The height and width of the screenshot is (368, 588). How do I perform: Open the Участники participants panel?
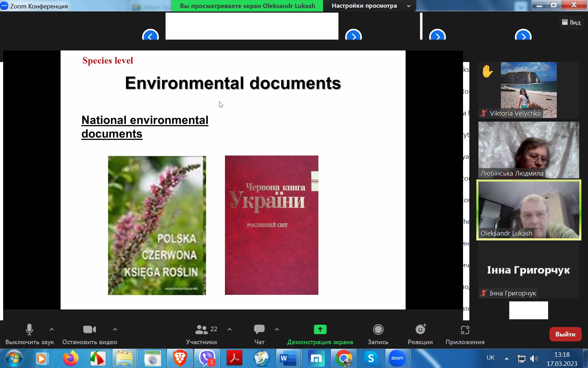(202, 334)
